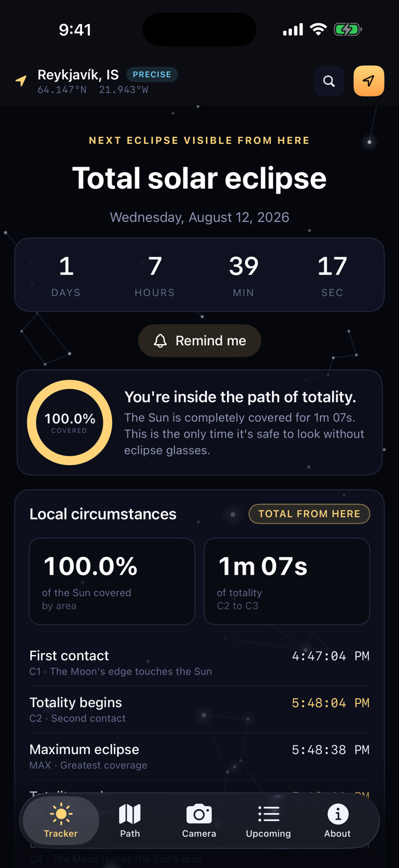The width and height of the screenshot is (399, 868).
Task: Open the Upcoming eclipses list tab
Action: click(268, 821)
